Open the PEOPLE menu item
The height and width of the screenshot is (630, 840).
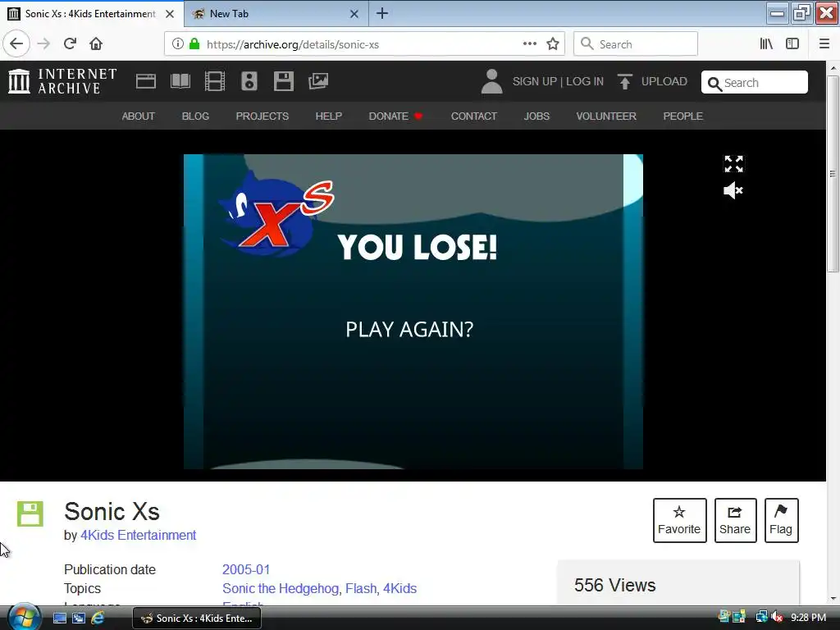click(683, 116)
